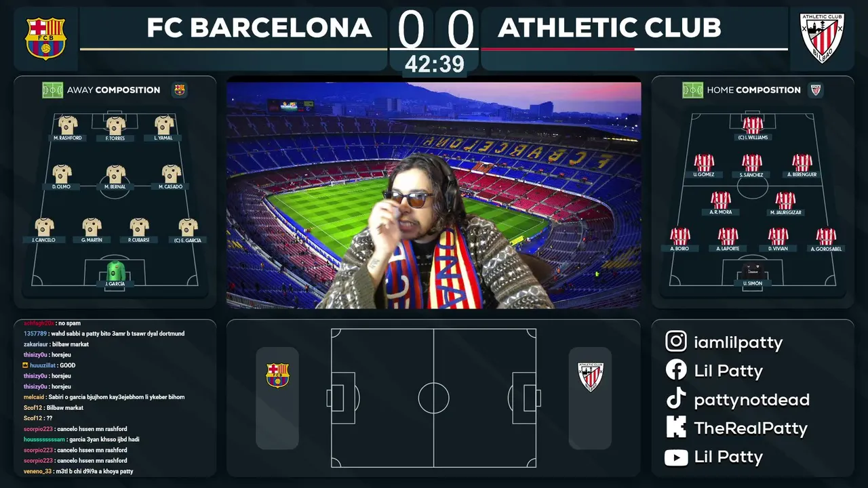868x488 pixels.
Task: Select L. Yamal's shirt in away lineup
Action: pyautogui.click(x=164, y=125)
